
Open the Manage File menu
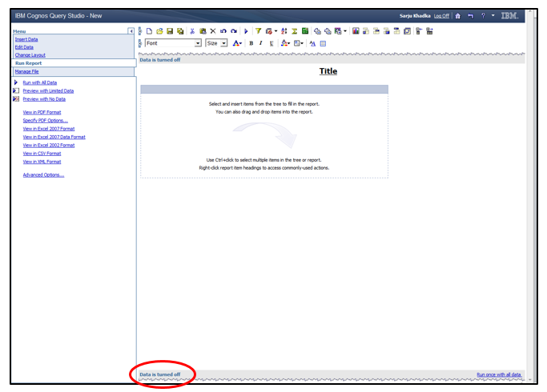26,71
